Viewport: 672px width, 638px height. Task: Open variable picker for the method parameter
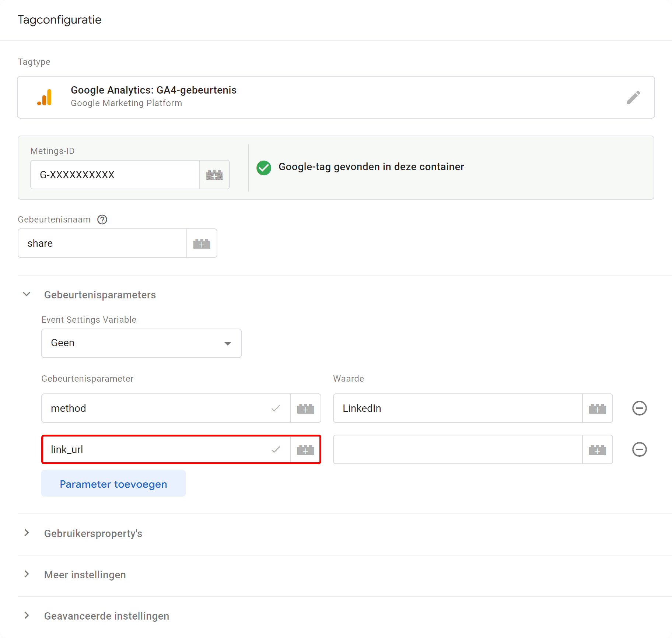[x=306, y=408]
